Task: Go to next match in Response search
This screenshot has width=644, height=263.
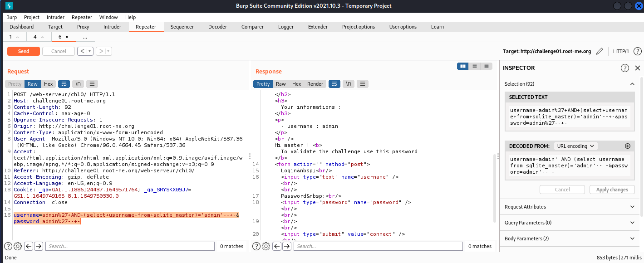Action: (287, 246)
